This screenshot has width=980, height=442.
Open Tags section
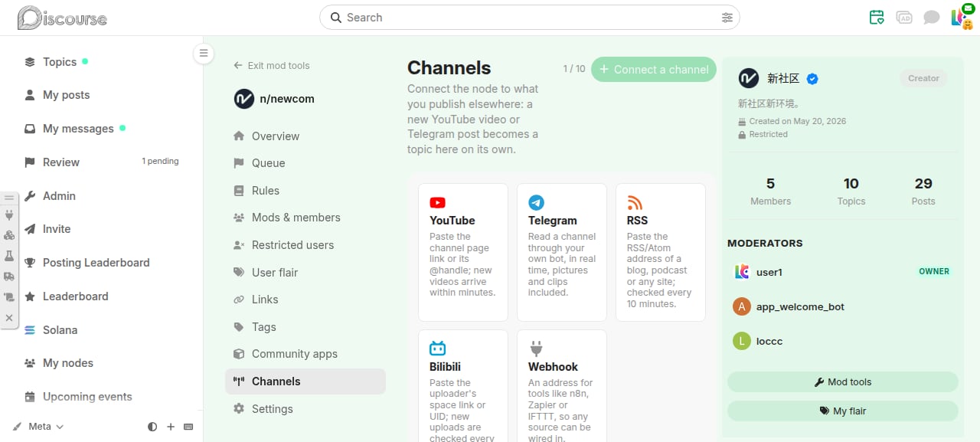point(305,327)
